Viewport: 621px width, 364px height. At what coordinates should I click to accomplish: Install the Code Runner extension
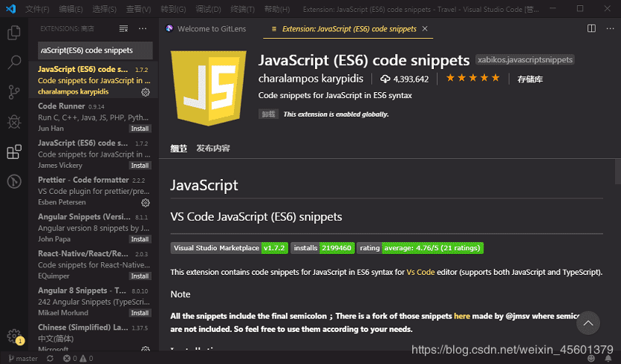[140, 129]
